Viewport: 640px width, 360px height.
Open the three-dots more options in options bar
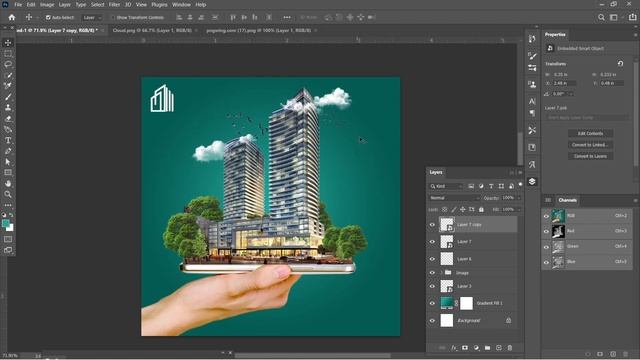tap(287, 18)
